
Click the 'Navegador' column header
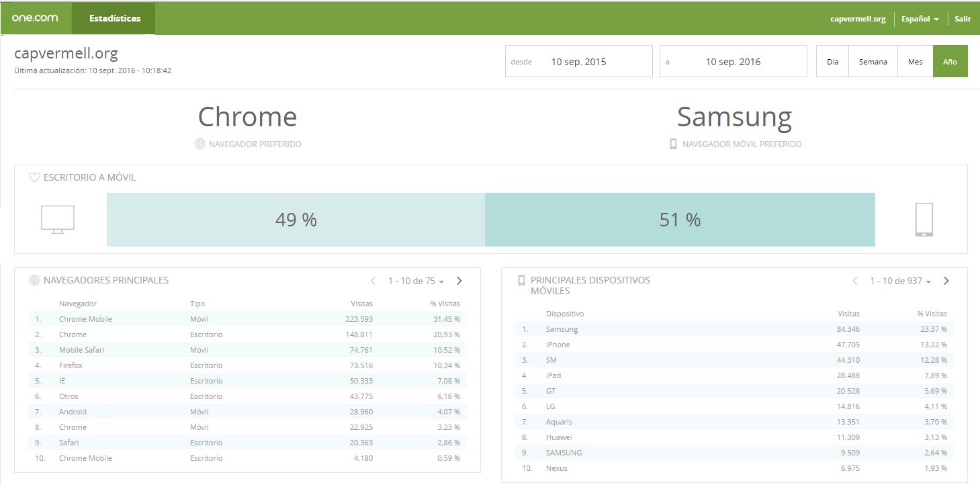(78, 304)
